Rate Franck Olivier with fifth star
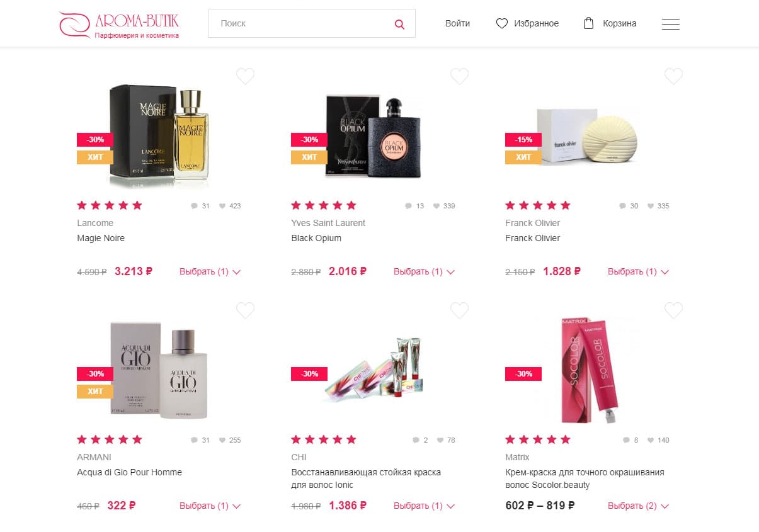The image size is (759, 532). pyautogui.click(x=565, y=205)
